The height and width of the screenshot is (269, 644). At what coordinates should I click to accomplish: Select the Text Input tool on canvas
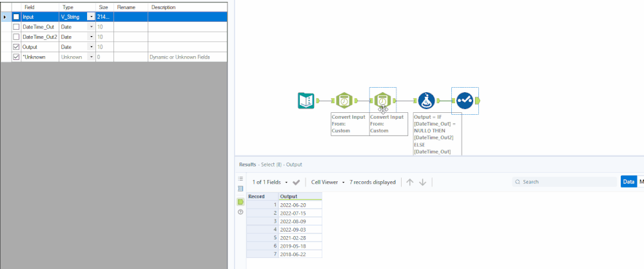[306, 101]
